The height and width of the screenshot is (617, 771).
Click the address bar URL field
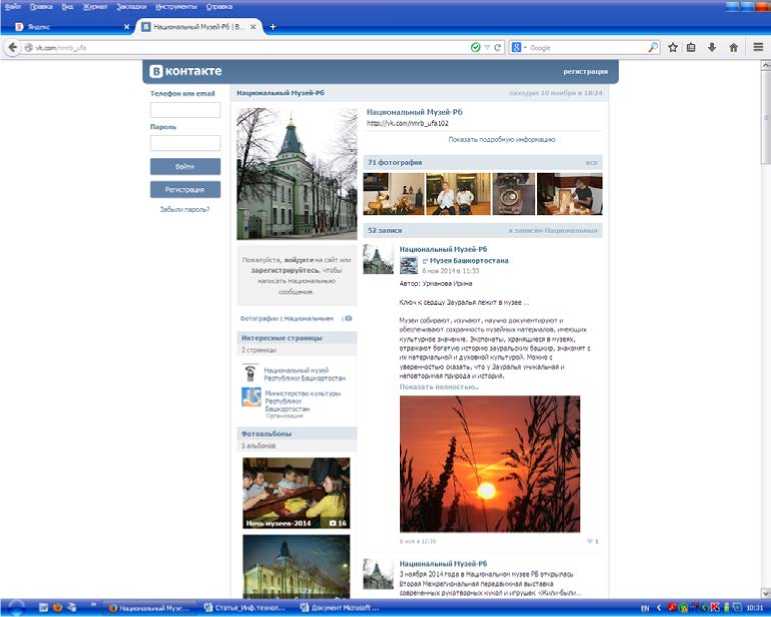(246, 47)
